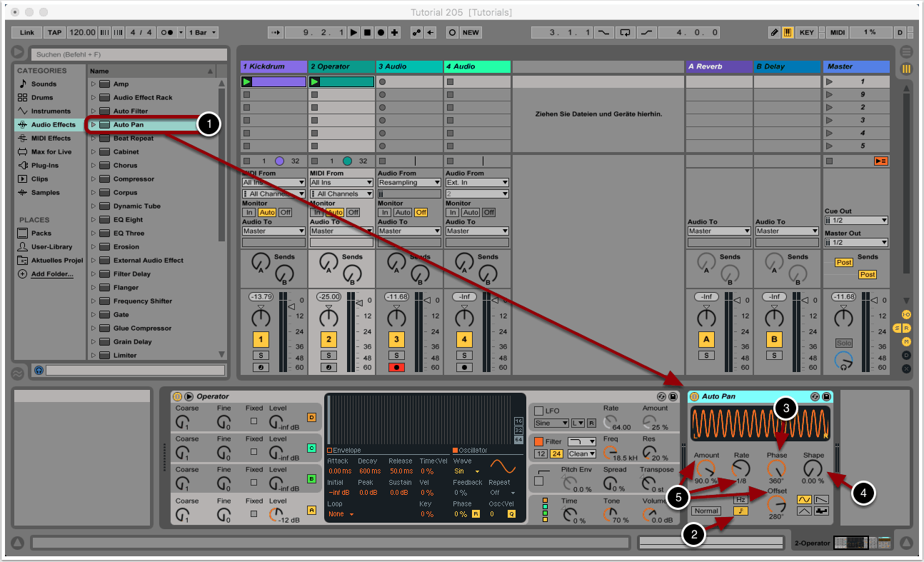This screenshot has height=562, width=924.
Task: Enable the LFO checkbox in Operator
Action: 539,411
